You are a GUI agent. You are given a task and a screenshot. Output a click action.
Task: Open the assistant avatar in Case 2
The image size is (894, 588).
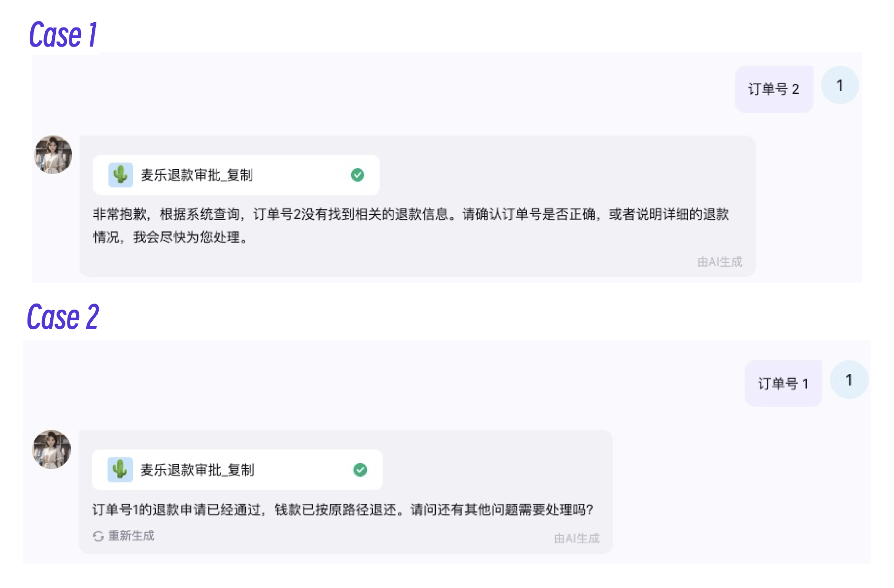point(52,449)
